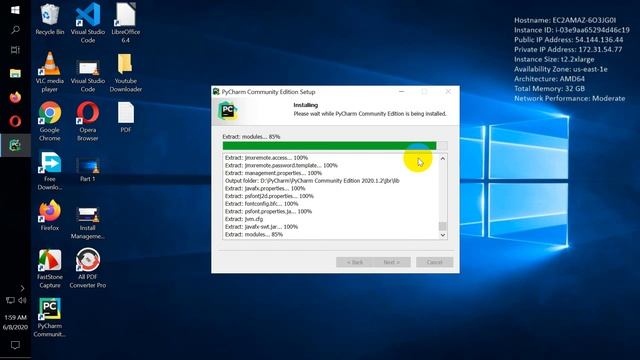Select log line 'Extract: jmxremote.password.template... 100%'
Screen dimensions: 640x360
(281, 165)
